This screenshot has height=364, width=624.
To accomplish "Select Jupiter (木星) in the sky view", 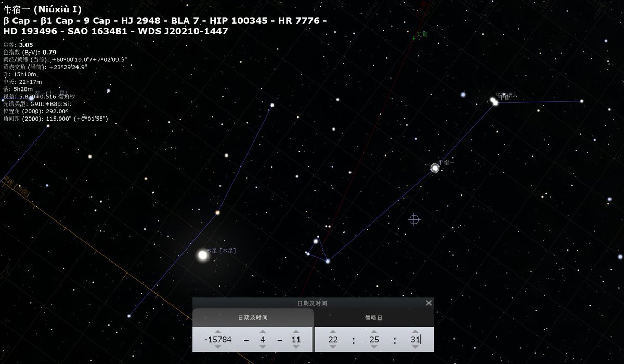I will click(x=202, y=255).
